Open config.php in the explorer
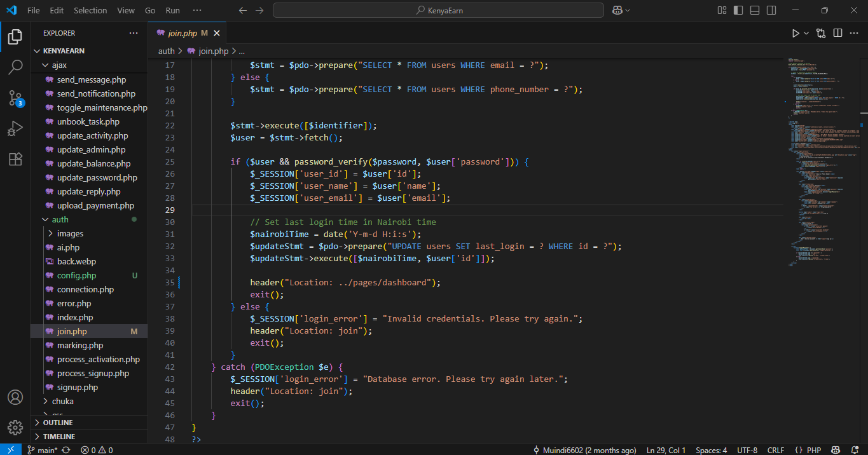868x455 pixels. click(x=76, y=276)
